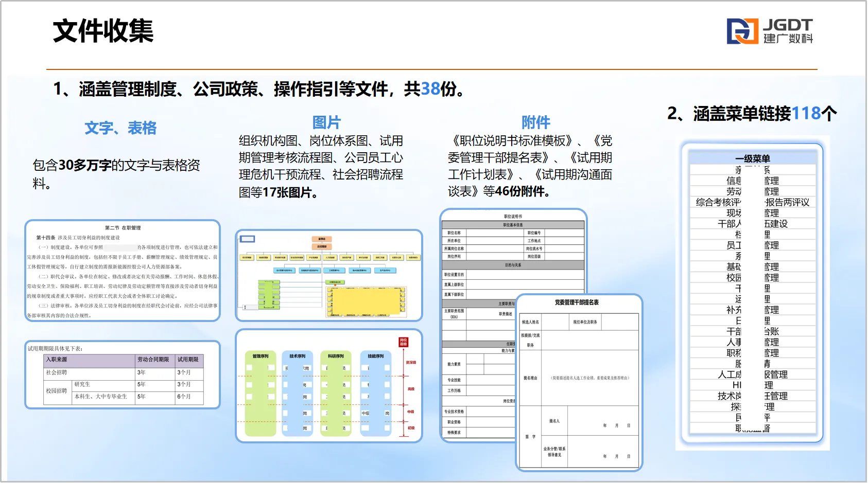This screenshot has width=868, height=483.
Task: Click the 附件 heading
Action: click(x=536, y=122)
